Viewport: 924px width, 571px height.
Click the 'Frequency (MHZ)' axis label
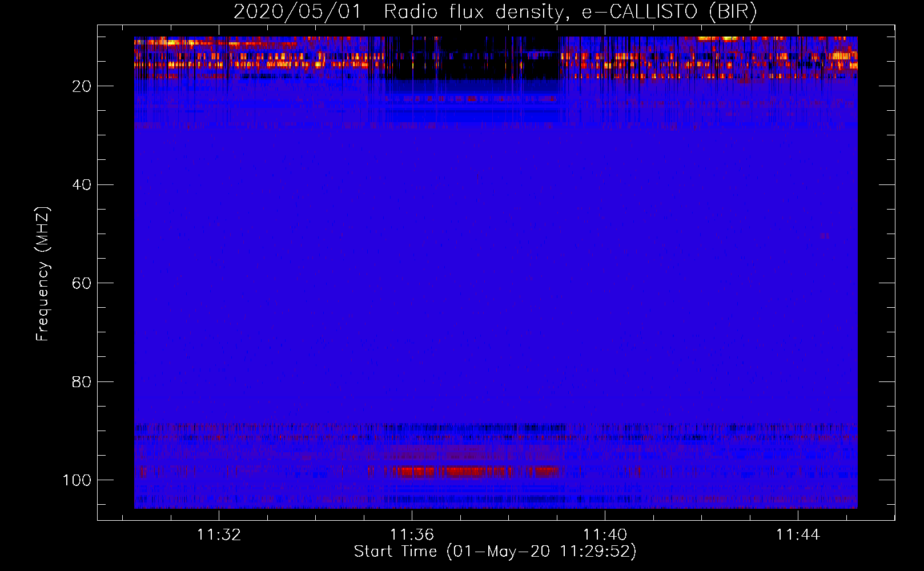pyautogui.click(x=43, y=274)
